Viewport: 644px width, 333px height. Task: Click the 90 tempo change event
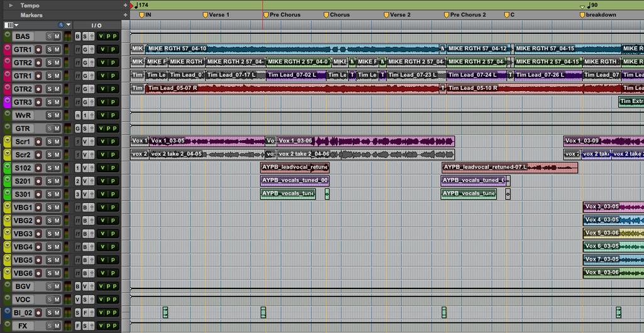[x=591, y=5]
